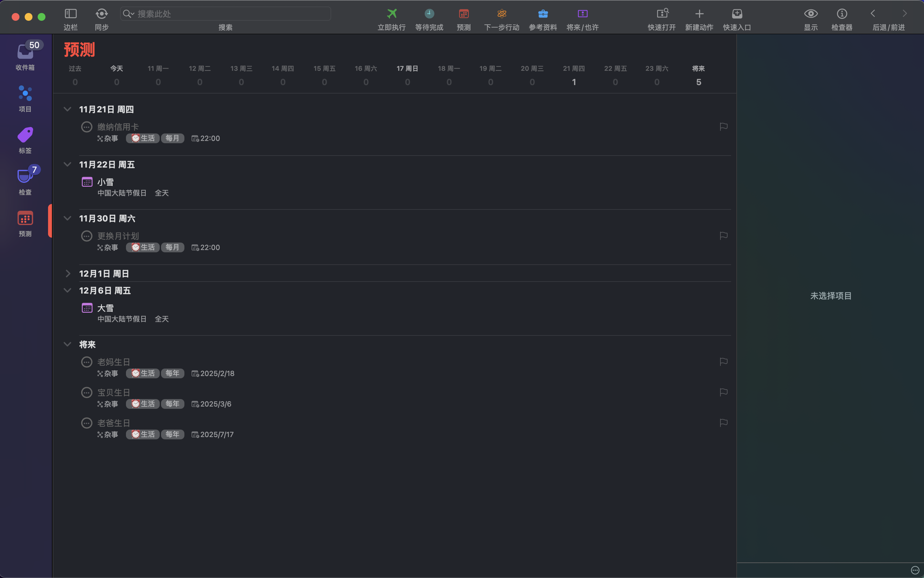Select 预测 forecast in sidebar
The image size is (924, 578).
pos(25,224)
